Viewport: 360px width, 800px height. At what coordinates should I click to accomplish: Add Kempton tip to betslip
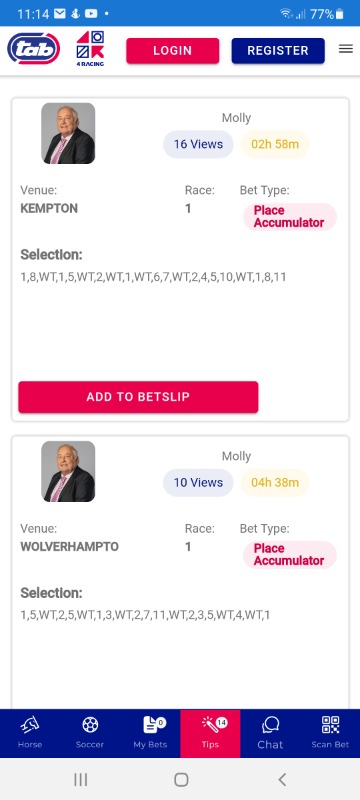tap(138, 397)
